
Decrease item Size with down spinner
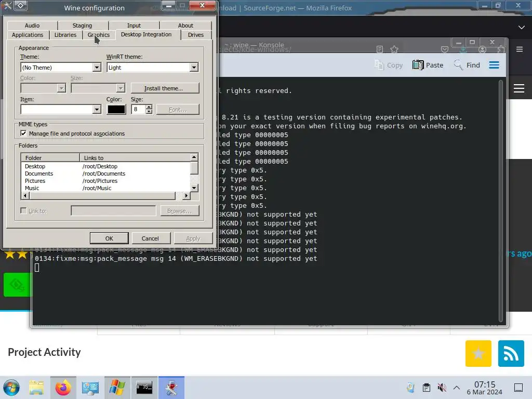tap(149, 112)
